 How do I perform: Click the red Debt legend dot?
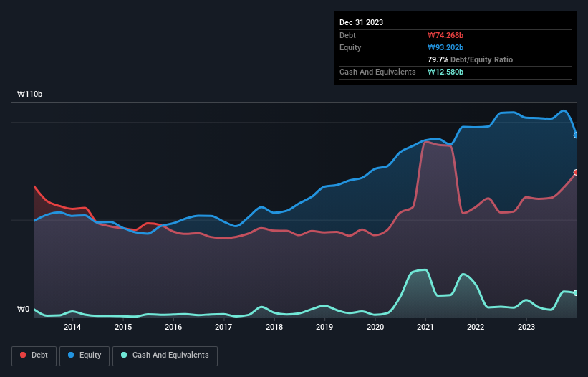23,355
